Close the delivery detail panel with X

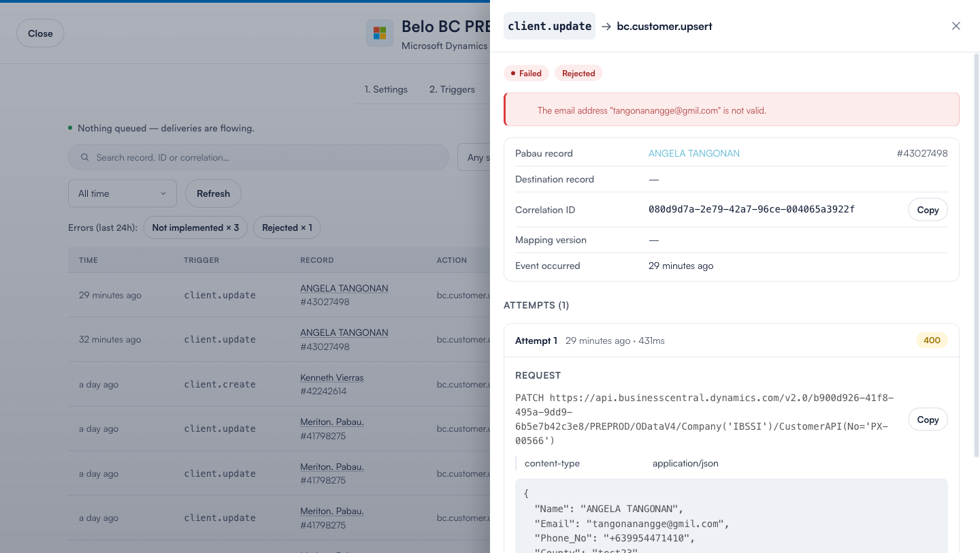[955, 26]
